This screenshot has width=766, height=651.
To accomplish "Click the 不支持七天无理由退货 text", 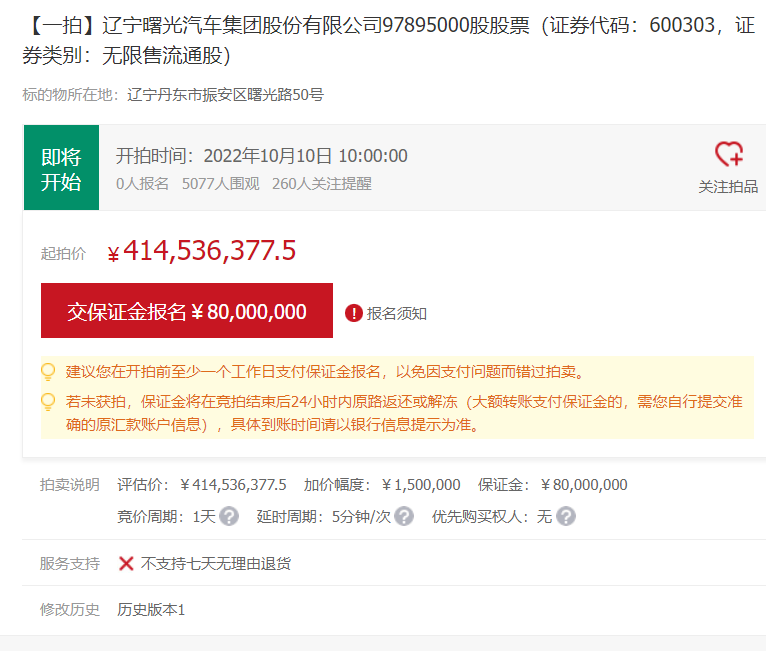I will 216,564.
